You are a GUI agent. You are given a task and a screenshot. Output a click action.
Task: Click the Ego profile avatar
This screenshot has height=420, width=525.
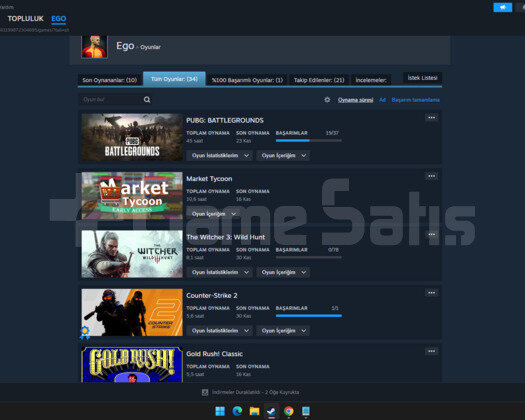94,47
